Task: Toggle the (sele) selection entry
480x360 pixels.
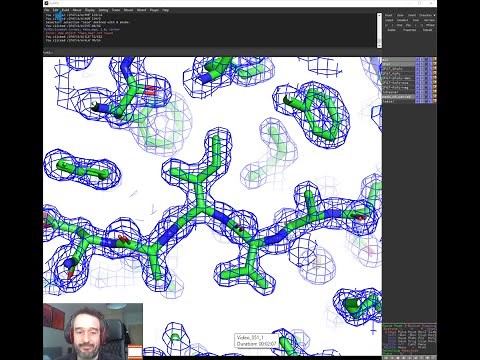Action: [x=398, y=101]
